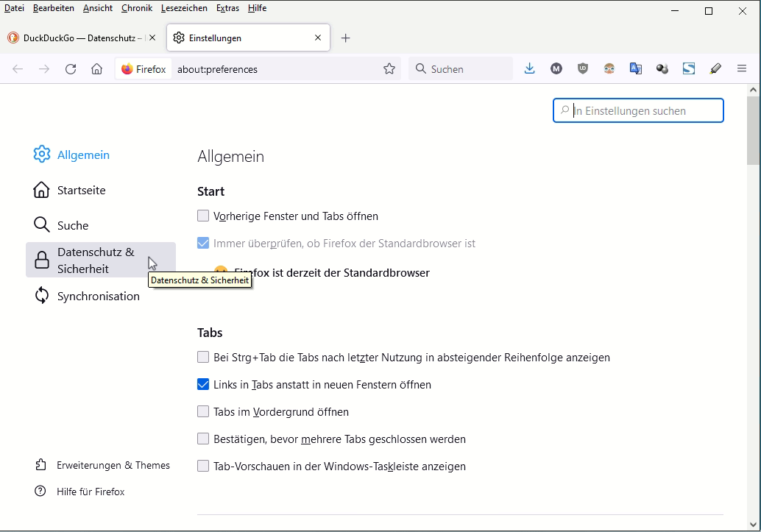Click the gear icon next to Allgemein
This screenshot has height=532, width=761.
click(x=42, y=155)
